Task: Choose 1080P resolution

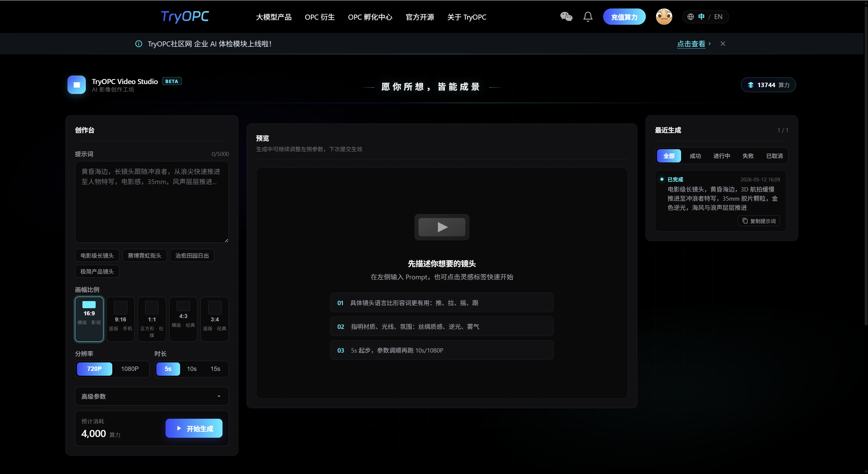Action: [130, 369]
